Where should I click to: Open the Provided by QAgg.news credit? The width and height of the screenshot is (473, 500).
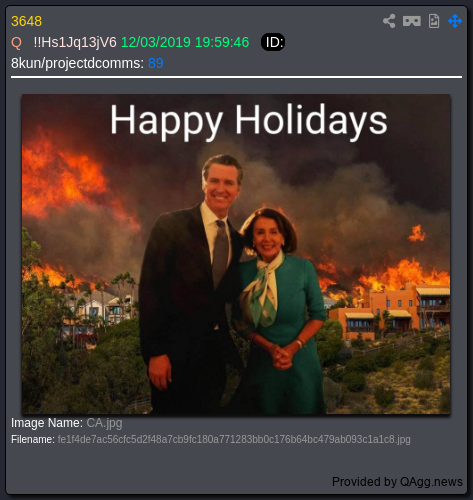coord(397,482)
